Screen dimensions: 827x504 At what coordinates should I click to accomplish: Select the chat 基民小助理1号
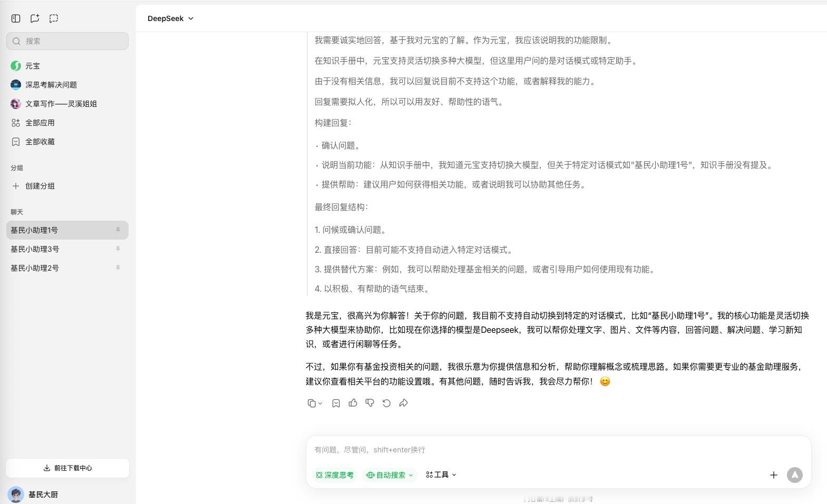[x=67, y=230]
